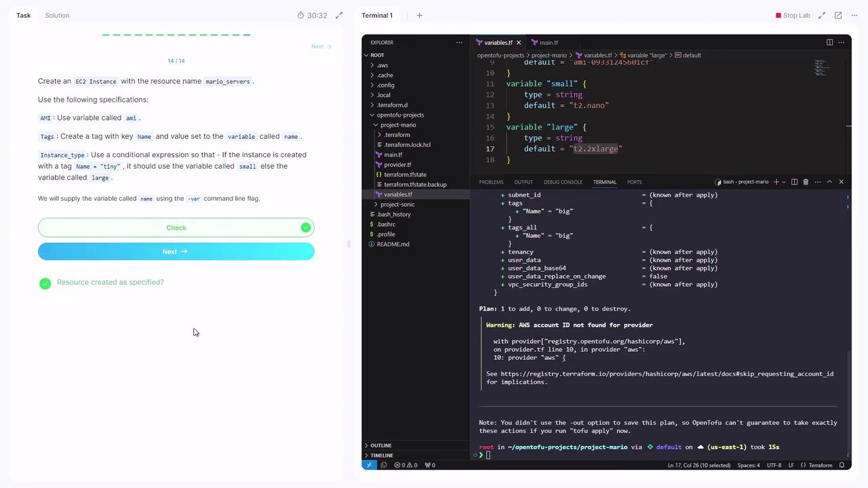Collapse the opentofu-projects folder
The image size is (868, 488).
pos(400,115)
